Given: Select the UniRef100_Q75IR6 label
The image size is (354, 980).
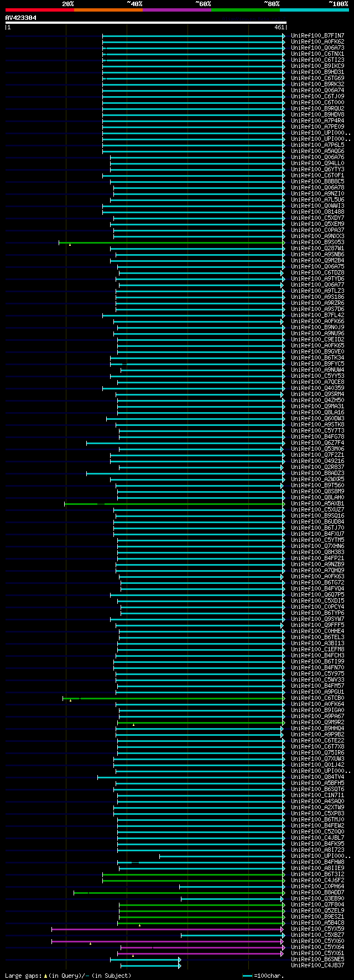Looking at the screenshot, I should coord(317,753).
